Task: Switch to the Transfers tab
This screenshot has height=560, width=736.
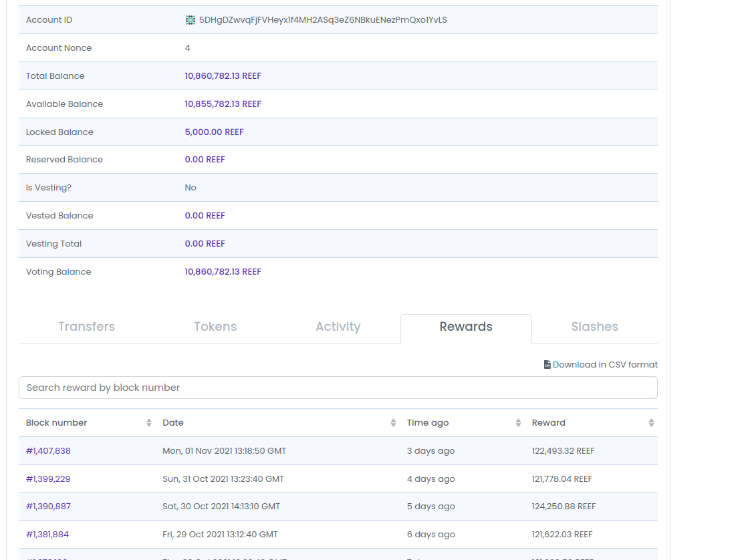Action: (x=86, y=327)
